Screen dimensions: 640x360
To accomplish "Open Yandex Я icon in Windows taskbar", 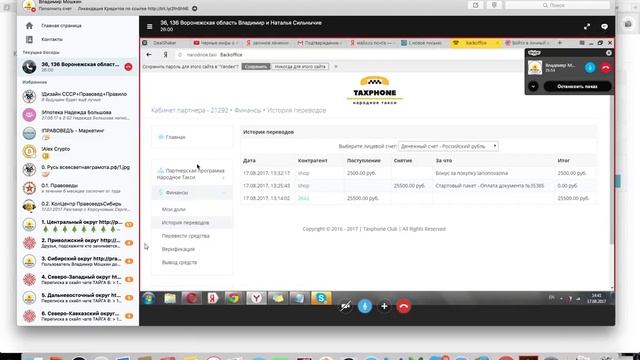I will (x=212, y=298).
